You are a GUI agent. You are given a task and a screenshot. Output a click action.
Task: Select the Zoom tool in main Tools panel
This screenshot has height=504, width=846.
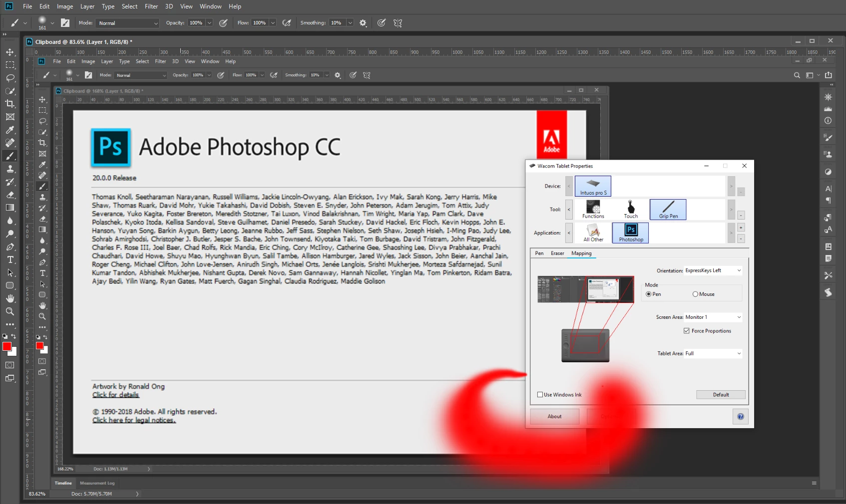10,311
